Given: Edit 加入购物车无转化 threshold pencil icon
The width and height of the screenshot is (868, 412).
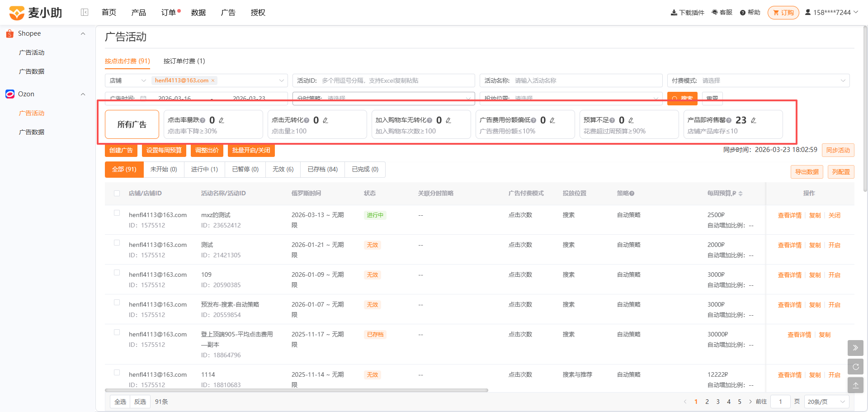Looking at the screenshot, I should point(448,120).
